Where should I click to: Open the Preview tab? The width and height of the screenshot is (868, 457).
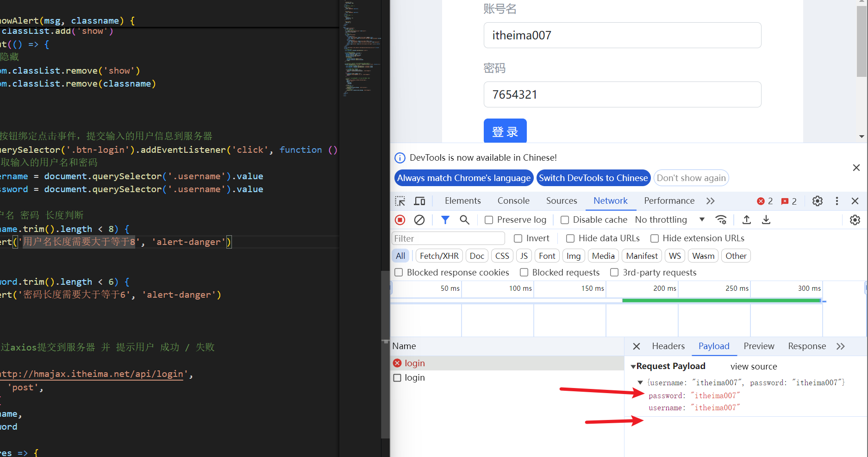pyautogui.click(x=759, y=346)
